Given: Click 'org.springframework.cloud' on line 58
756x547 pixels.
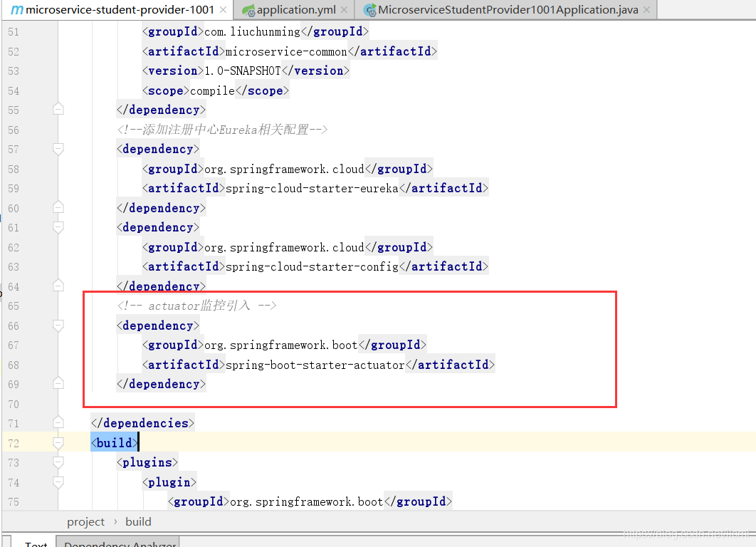Looking at the screenshot, I should 285,170.
